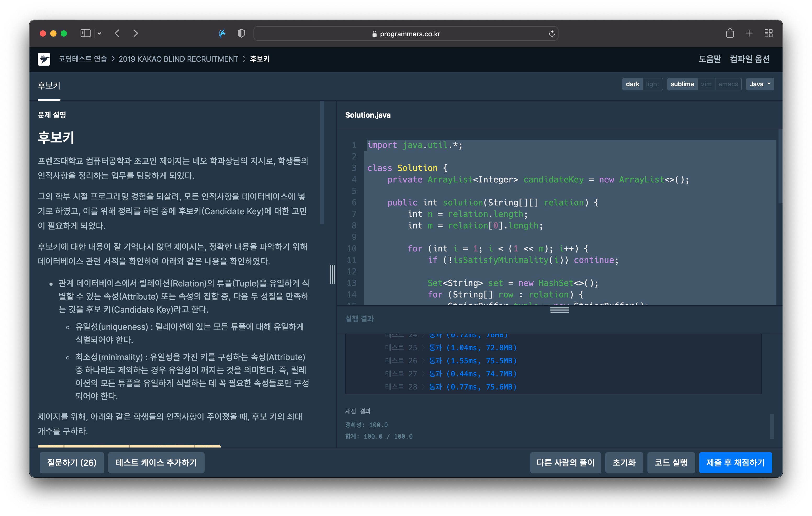This screenshot has height=516, width=812.
Task: Go forward with the browser arrow
Action: 136,33
